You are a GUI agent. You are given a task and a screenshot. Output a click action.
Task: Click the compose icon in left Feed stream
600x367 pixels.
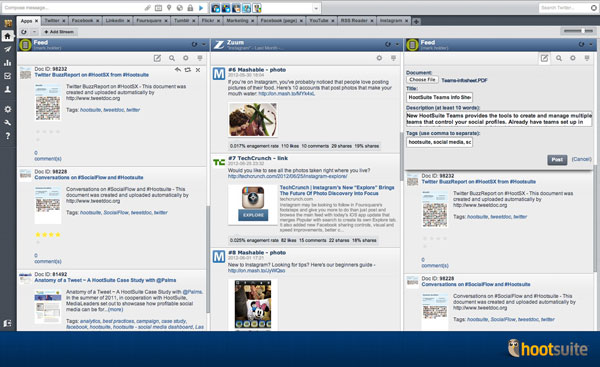point(157,58)
